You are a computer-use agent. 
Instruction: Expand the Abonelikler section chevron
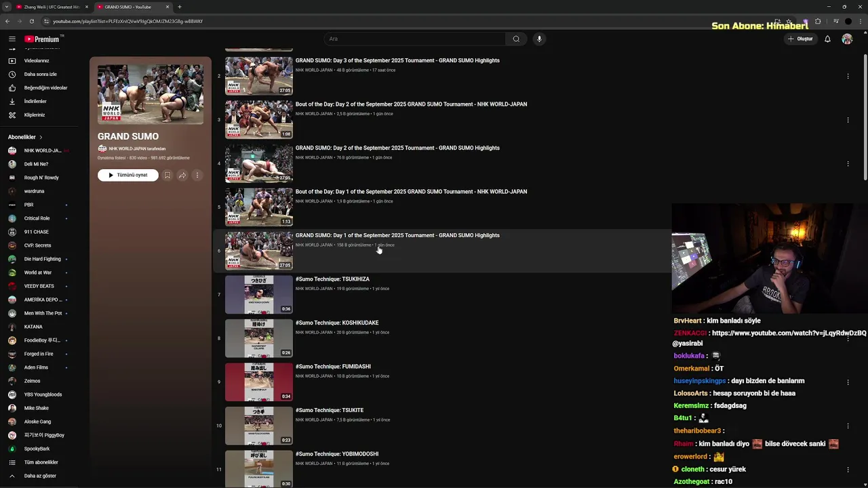pos(40,137)
